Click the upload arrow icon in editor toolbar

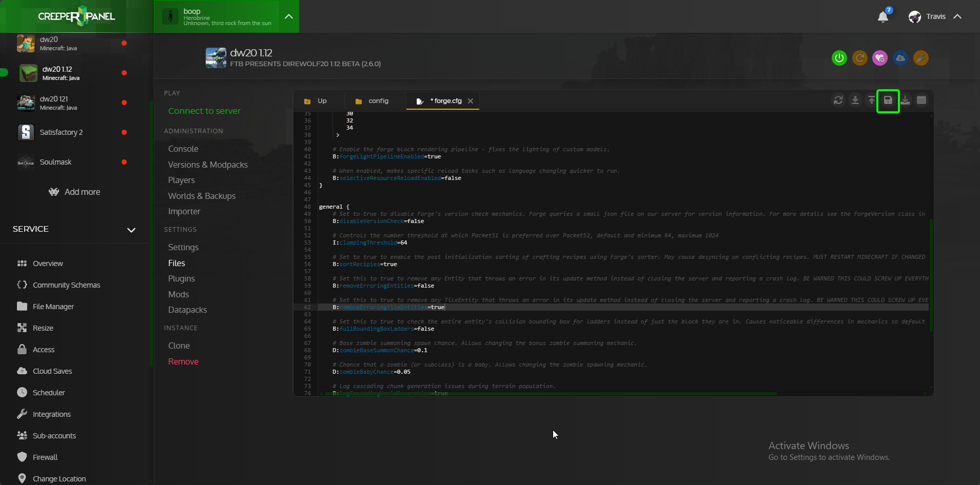coord(871,100)
